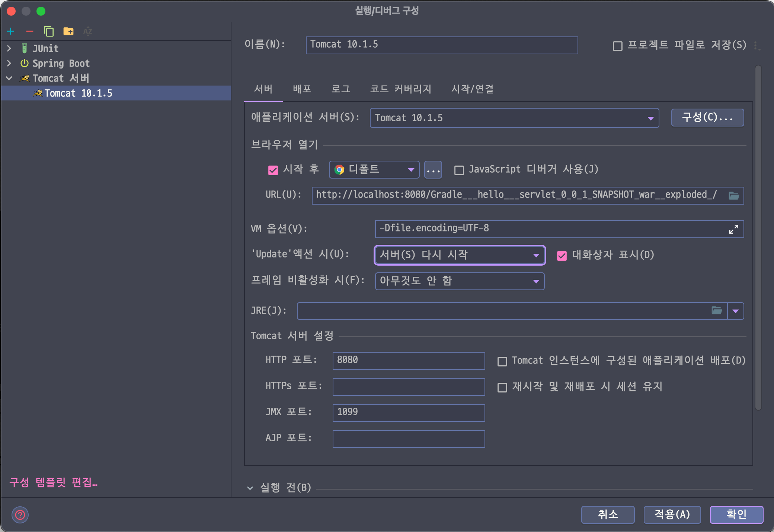Open help with the question mark icon
774x532 pixels.
(20, 515)
